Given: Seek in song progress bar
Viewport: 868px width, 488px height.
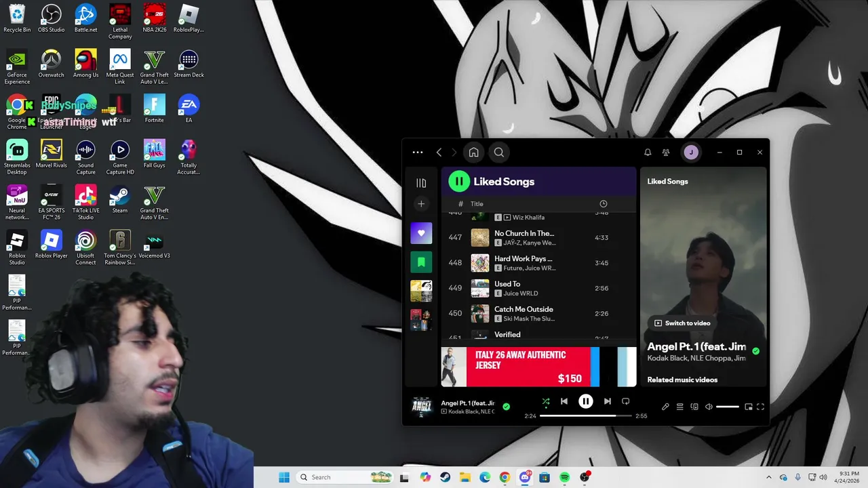Looking at the screenshot, I should click(585, 415).
